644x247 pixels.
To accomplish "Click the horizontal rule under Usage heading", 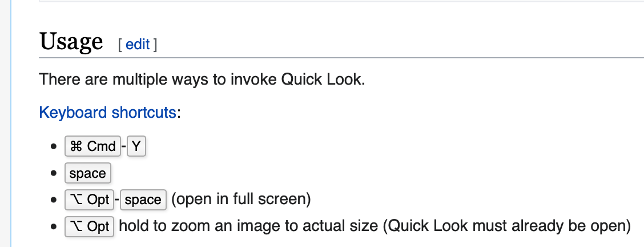I will point(341,58).
